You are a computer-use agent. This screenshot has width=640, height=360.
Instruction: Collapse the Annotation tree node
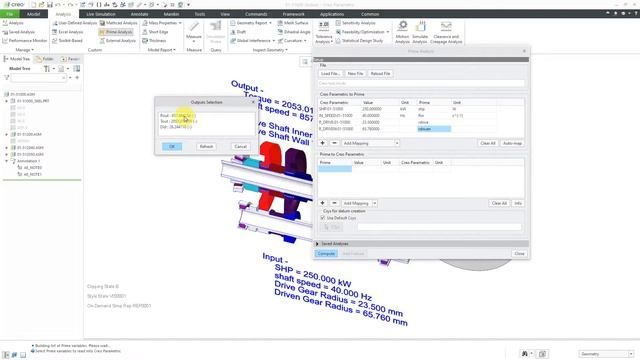coord(7,161)
